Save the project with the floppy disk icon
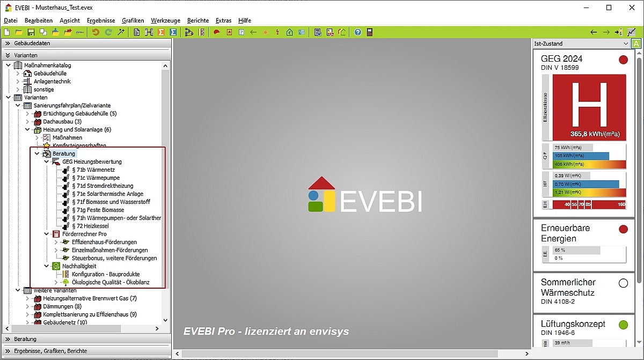 [31, 32]
